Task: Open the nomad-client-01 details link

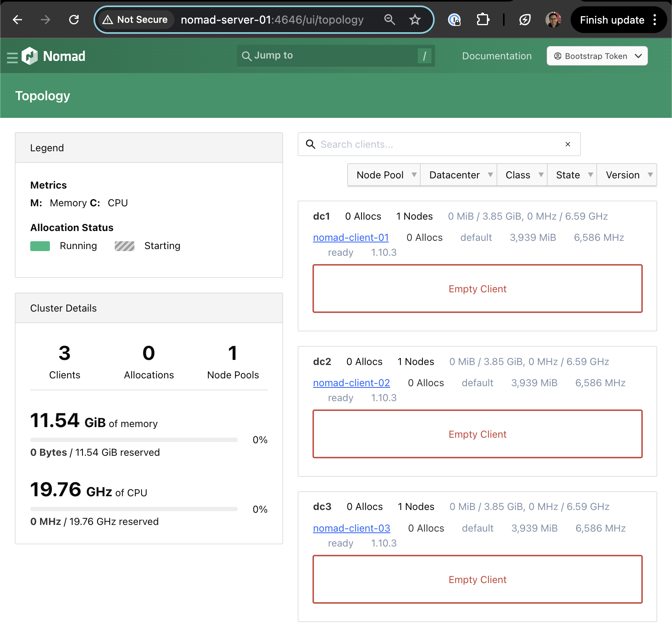Action: coord(351,237)
